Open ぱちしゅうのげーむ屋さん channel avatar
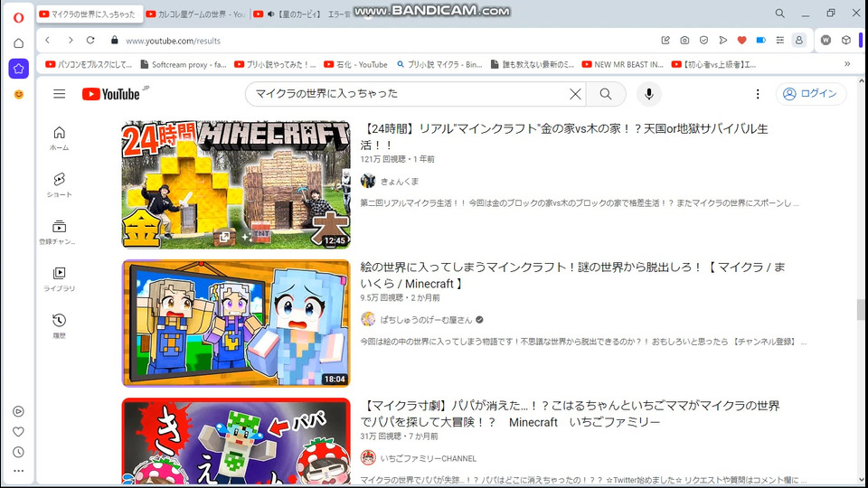868x488 pixels. pyautogui.click(x=368, y=319)
